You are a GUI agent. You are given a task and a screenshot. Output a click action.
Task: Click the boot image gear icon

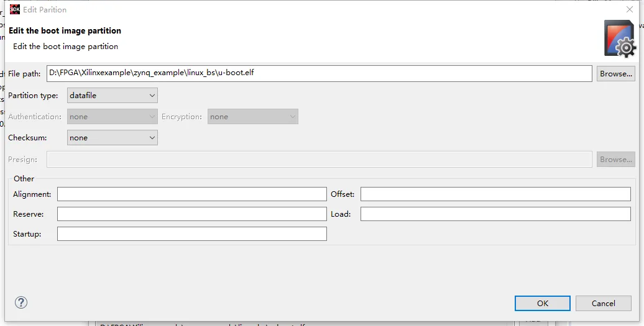point(620,38)
